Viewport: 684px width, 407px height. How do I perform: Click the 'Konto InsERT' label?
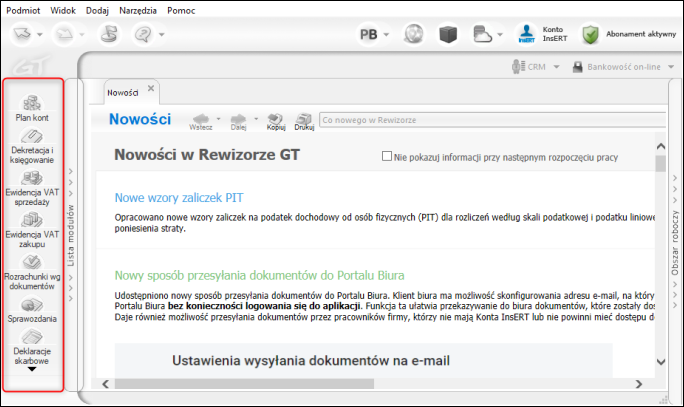pos(555,34)
